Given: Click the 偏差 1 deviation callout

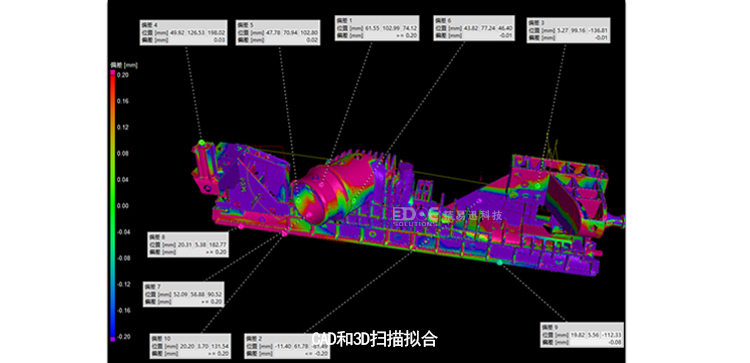Looking at the screenshot, I should 376,28.
